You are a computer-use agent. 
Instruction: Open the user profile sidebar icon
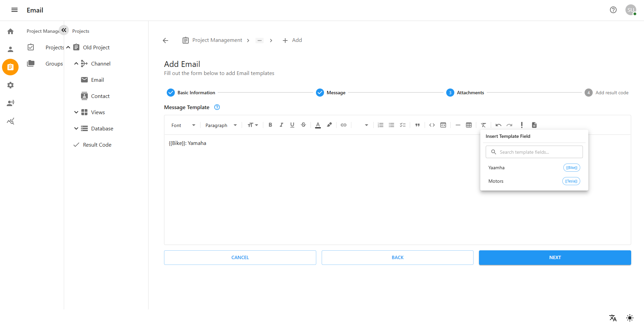[x=10, y=49]
